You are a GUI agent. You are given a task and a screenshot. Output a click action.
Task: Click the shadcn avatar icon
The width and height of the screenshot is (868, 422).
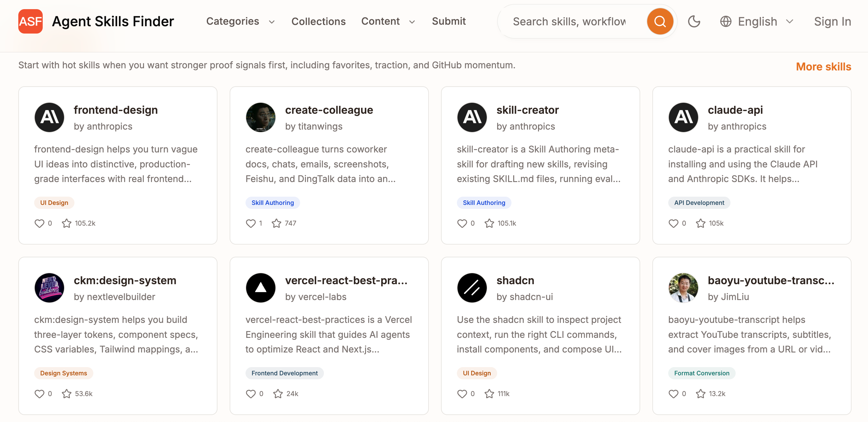(472, 288)
